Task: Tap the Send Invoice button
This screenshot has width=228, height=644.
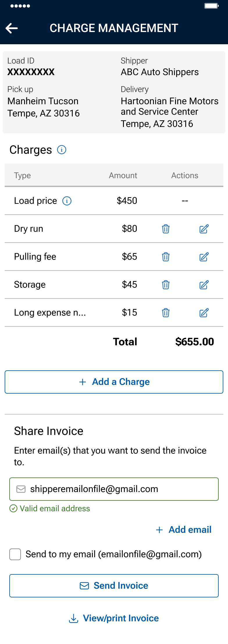Action: click(x=114, y=586)
